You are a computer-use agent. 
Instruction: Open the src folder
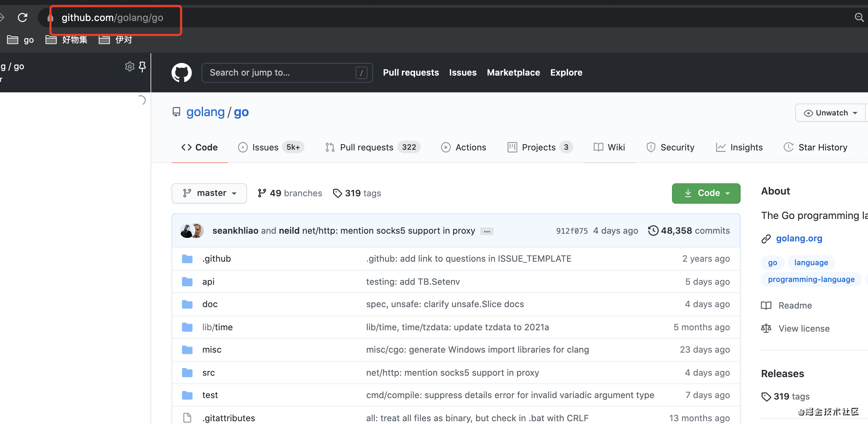(208, 373)
